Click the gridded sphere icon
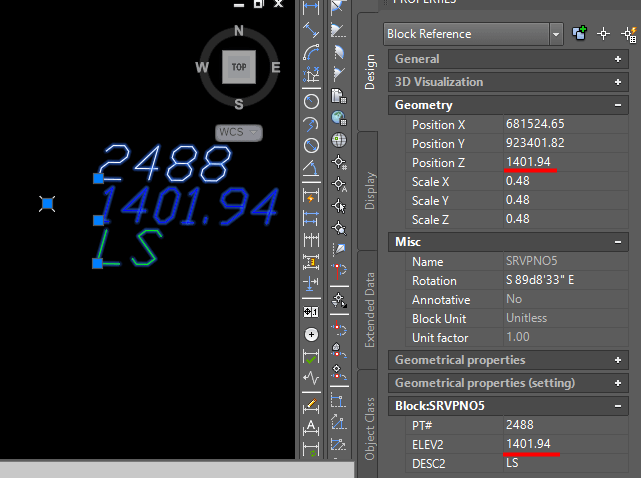 (x=338, y=140)
